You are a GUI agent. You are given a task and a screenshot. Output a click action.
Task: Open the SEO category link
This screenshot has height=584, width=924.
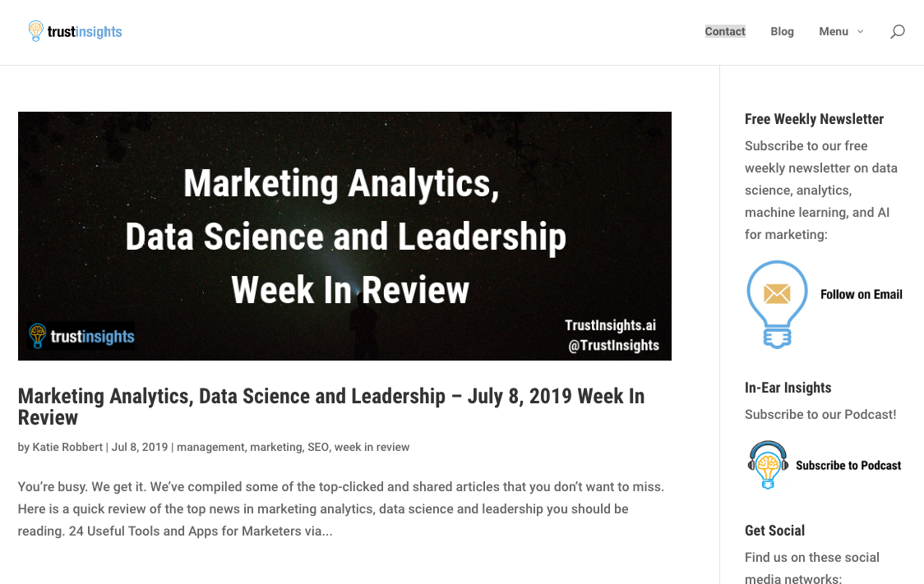click(318, 447)
